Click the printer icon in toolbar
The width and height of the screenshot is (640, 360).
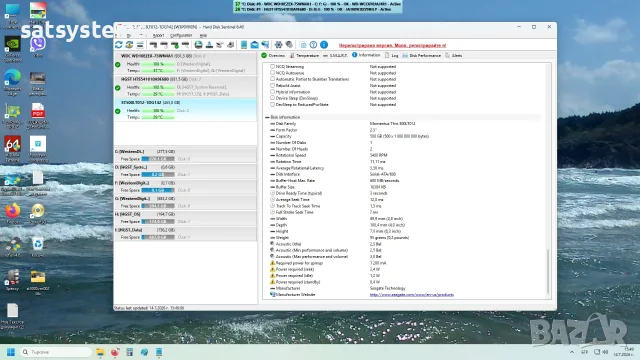pyautogui.click(x=231, y=44)
